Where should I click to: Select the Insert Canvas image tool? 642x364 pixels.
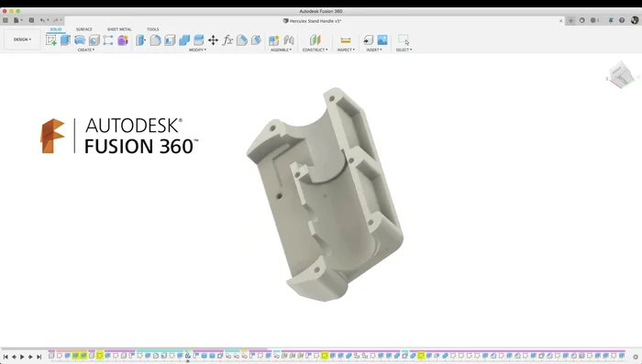382,40
